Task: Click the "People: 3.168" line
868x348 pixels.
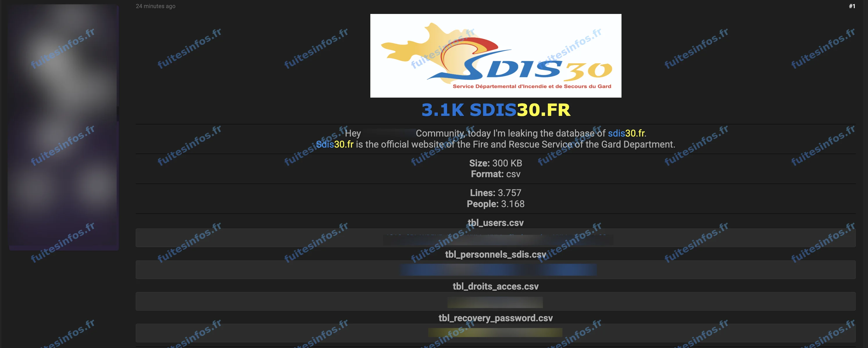Action: coord(496,204)
